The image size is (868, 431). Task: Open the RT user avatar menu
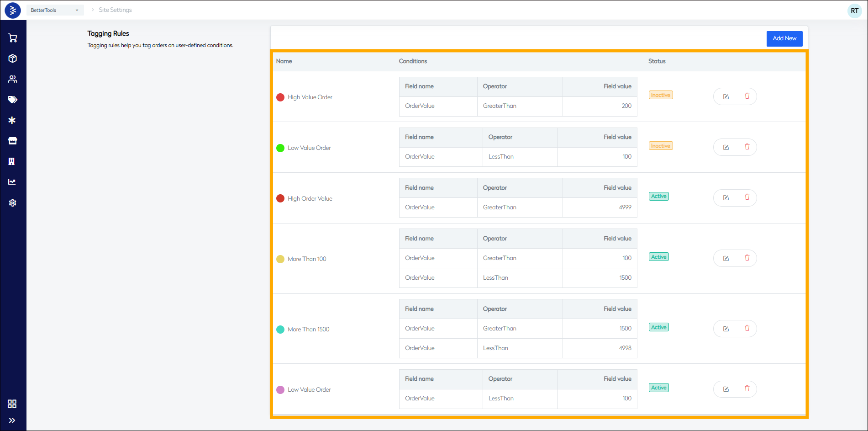pos(854,11)
